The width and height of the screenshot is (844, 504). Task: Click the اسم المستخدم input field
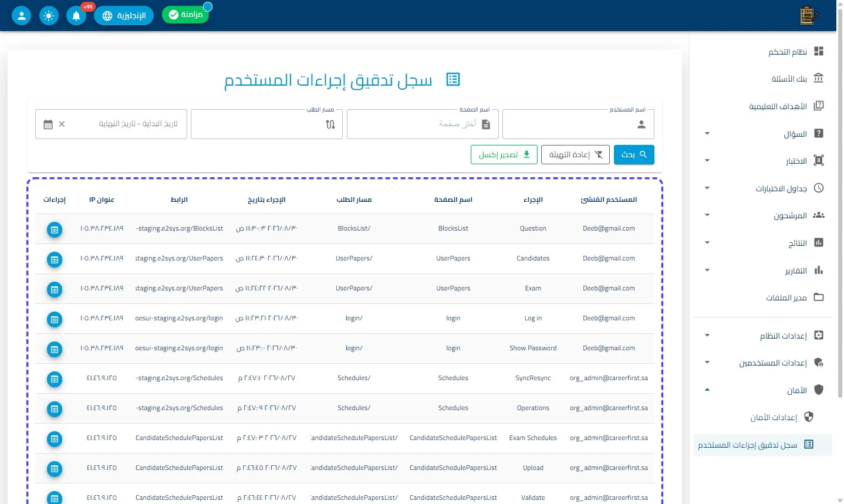[578, 124]
